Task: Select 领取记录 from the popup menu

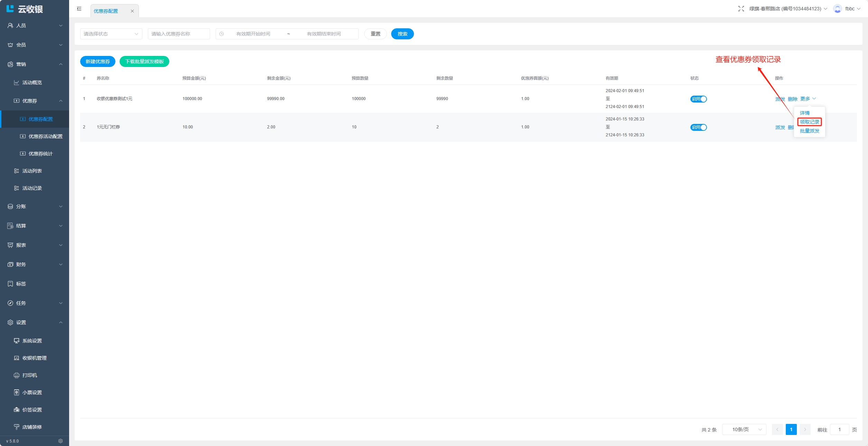Action: coord(809,122)
